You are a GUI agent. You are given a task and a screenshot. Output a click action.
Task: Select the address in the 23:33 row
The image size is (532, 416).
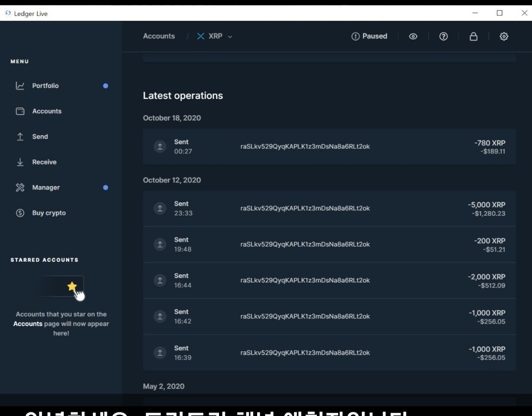click(305, 208)
